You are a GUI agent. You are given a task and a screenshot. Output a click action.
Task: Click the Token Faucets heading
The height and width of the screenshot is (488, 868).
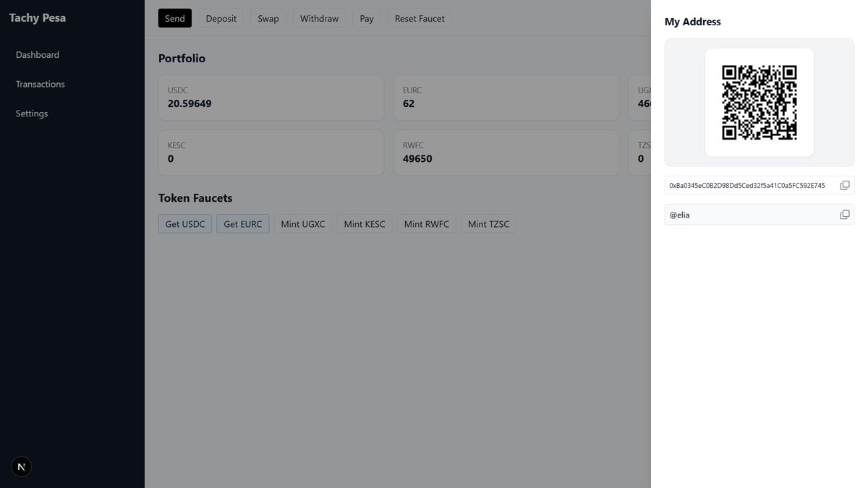pyautogui.click(x=195, y=198)
